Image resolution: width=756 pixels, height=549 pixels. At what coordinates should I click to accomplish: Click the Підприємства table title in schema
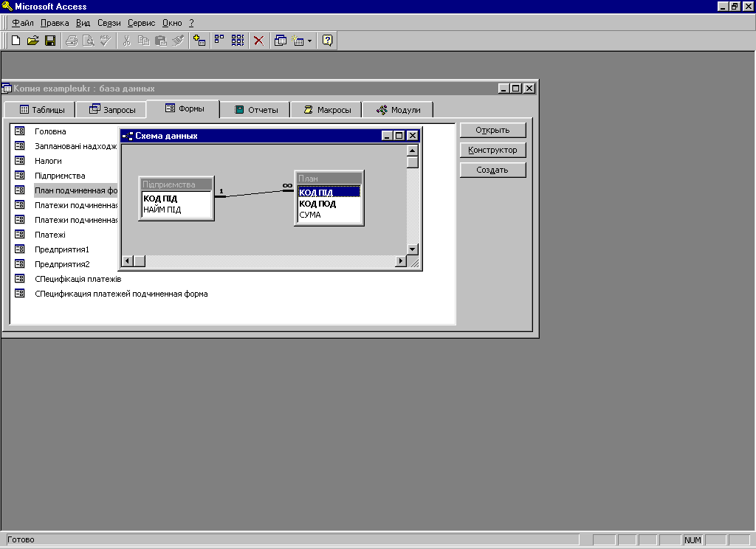tap(176, 184)
